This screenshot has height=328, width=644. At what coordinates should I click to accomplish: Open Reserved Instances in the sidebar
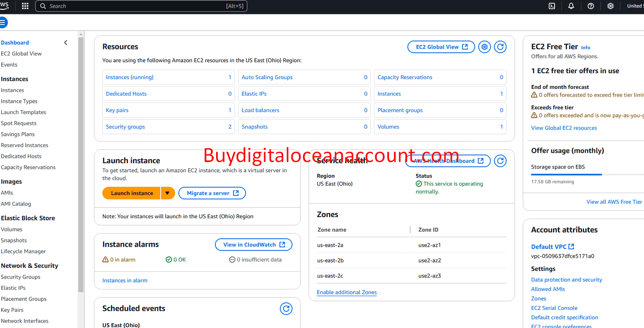pos(25,145)
